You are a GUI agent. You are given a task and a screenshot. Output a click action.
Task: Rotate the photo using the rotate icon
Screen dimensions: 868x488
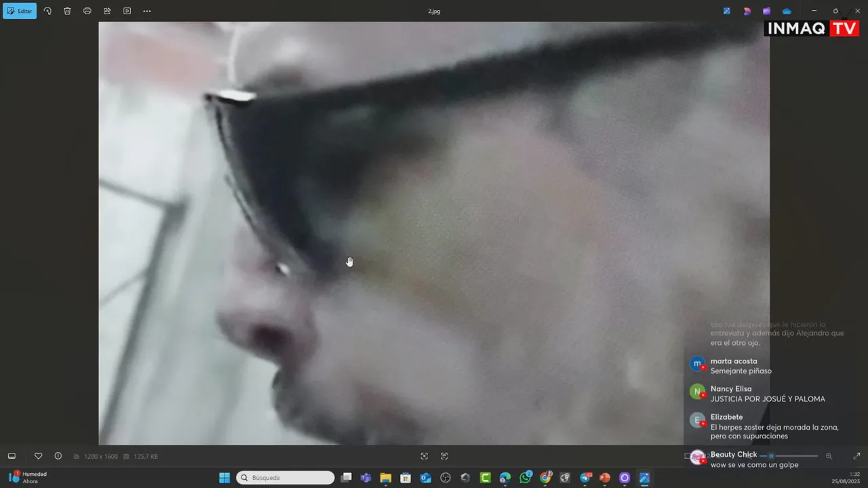47,11
